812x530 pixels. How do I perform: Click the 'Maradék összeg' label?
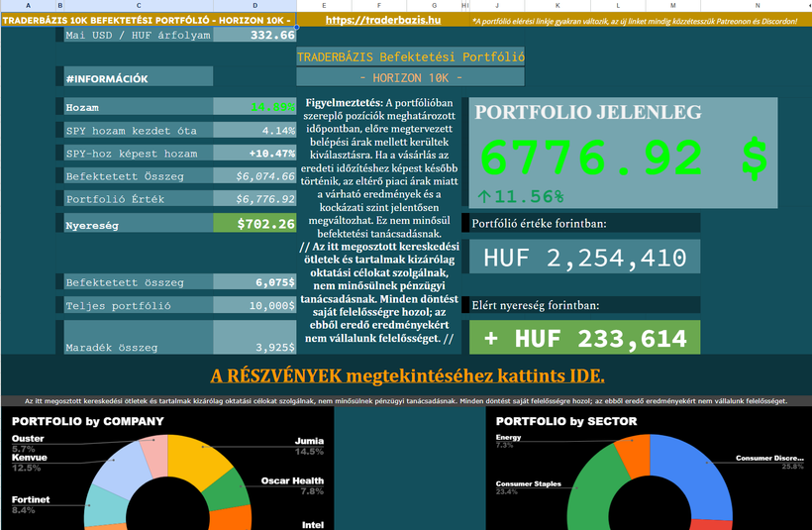click(139, 337)
